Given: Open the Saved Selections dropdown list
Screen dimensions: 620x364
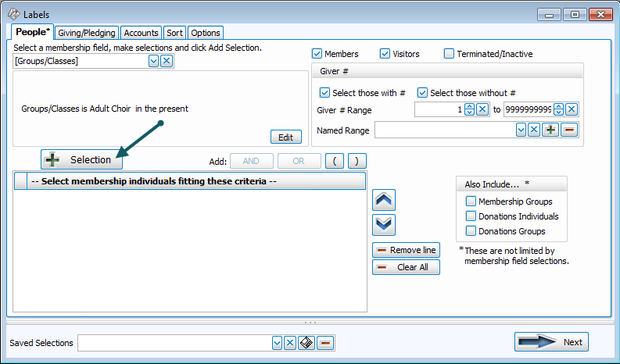Looking at the screenshot, I should tap(277, 343).
